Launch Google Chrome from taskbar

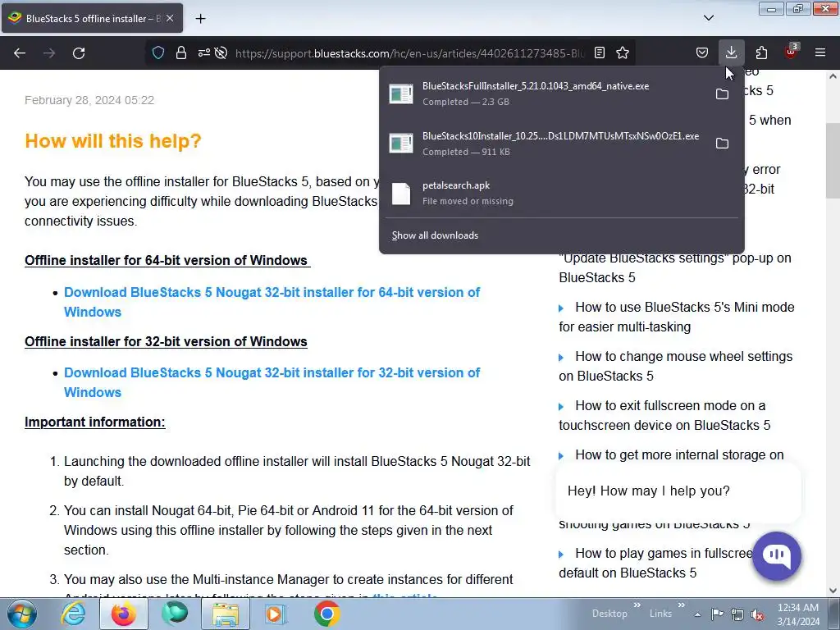click(326, 614)
